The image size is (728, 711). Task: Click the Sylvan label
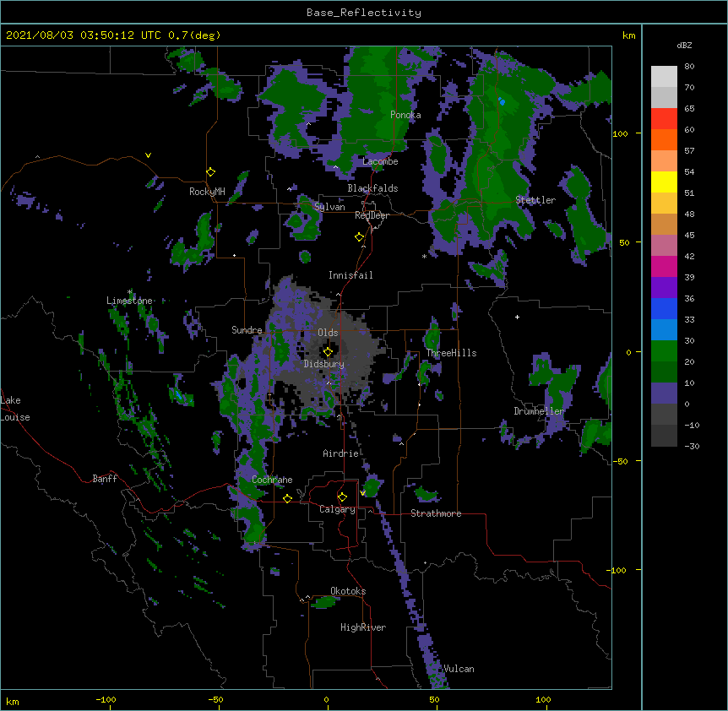click(x=329, y=207)
